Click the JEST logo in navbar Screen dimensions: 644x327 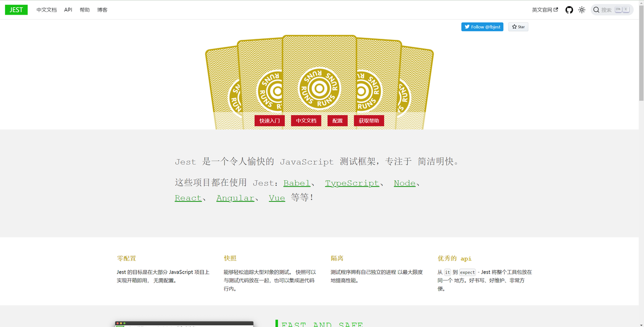[x=17, y=10]
